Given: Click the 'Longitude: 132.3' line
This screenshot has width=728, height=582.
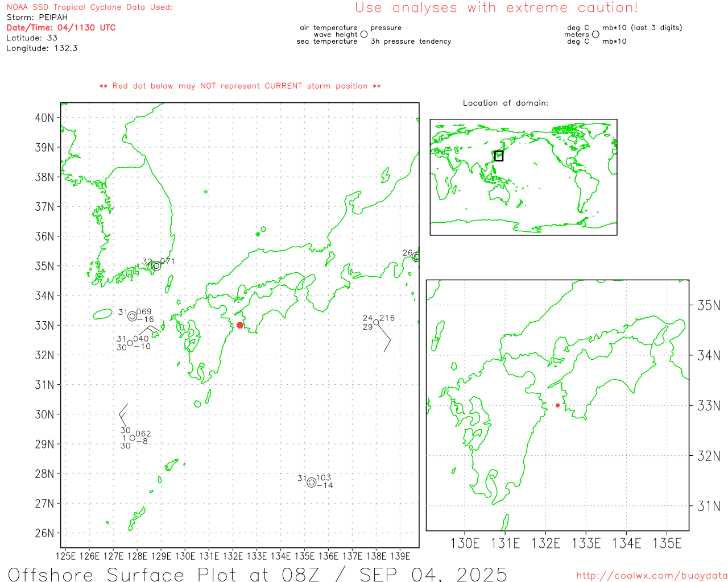Looking at the screenshot, I should 42,48.
